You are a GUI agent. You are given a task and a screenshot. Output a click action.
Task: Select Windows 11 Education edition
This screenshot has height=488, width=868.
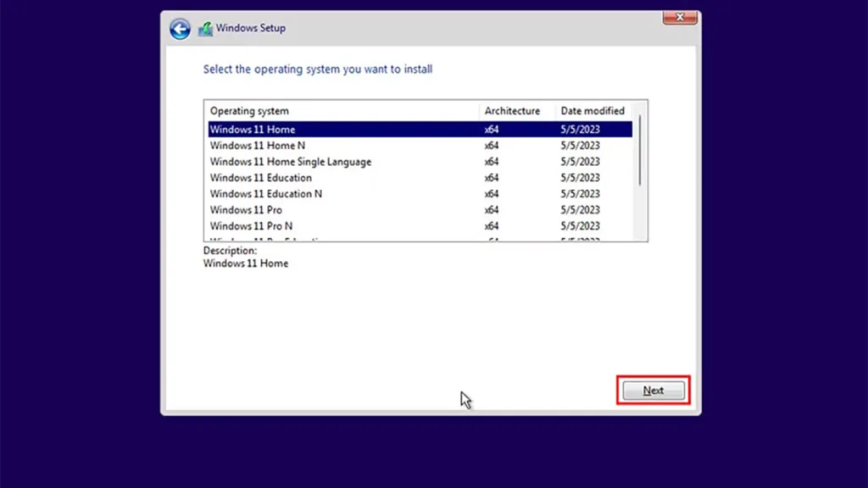pyautogui.click(x=420, y=178)
